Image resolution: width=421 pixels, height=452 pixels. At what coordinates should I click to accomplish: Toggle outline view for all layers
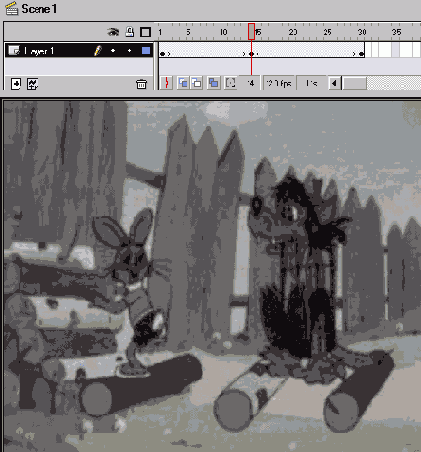click(145, 32)
